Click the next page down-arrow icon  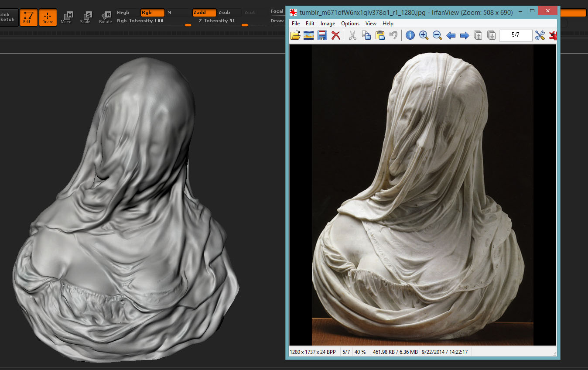click(x=492, y=36)
